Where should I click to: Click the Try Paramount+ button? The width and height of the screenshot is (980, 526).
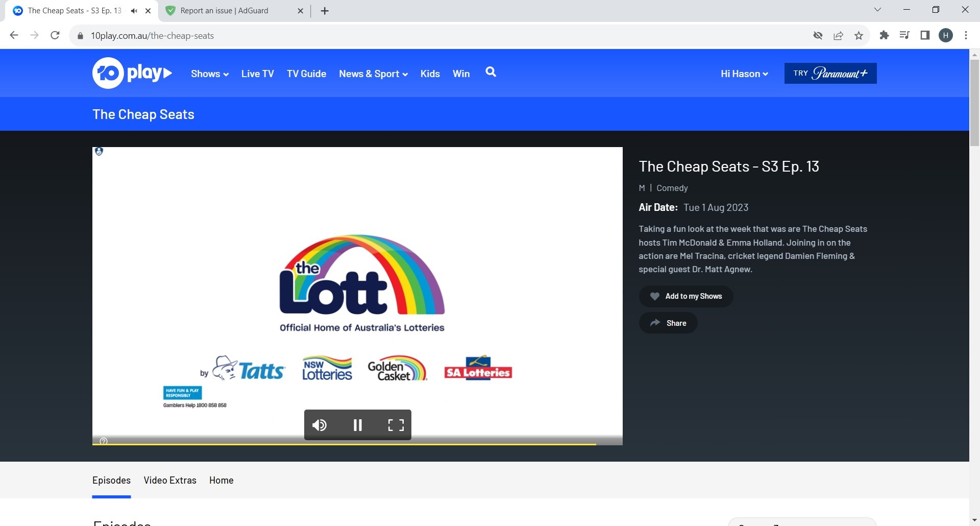coord(830,74)
